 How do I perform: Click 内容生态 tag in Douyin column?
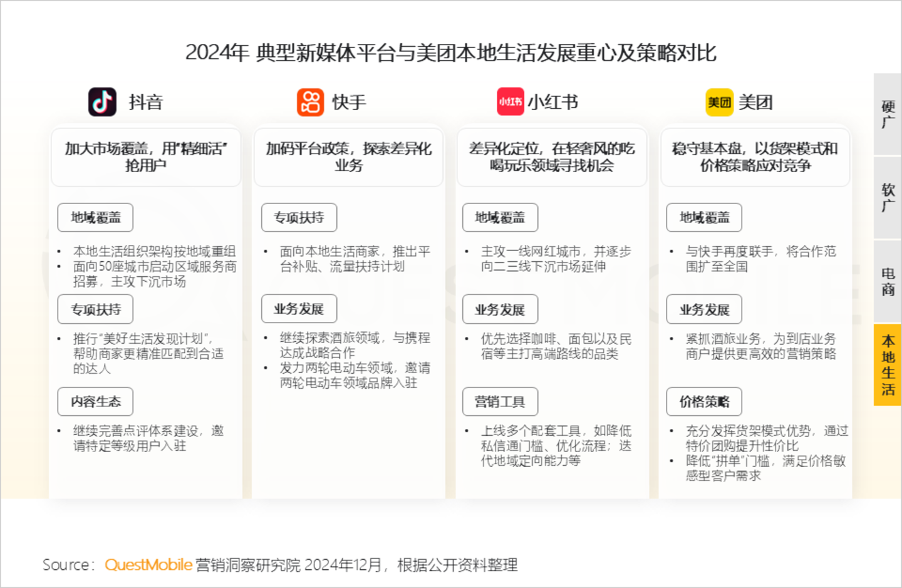95,401
